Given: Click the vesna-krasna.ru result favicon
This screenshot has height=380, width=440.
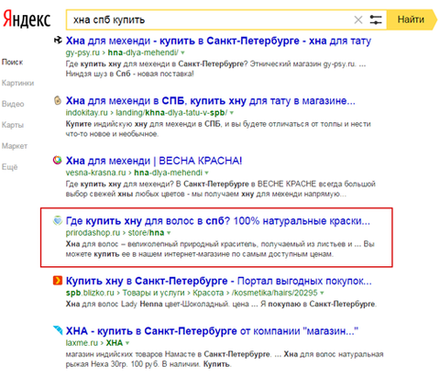Looking at the screenshot, I should tap(58, 160).
